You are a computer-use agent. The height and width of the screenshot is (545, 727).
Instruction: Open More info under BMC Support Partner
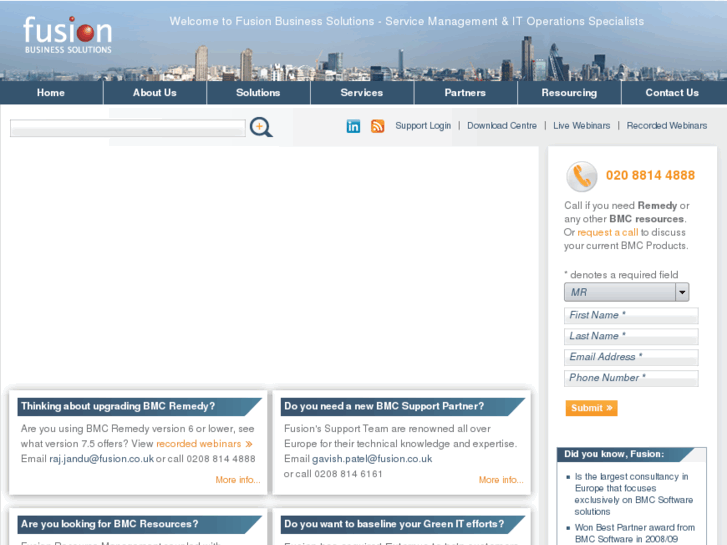(x=501, y=480)
